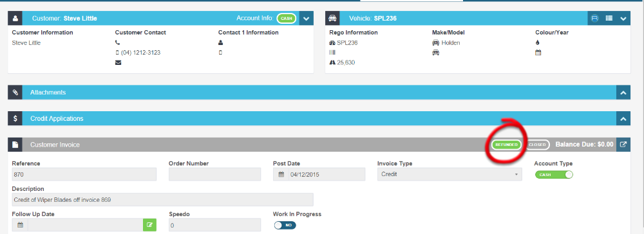Viewport: 644px width, 234px height.
Task: Click the barcode VIN icon under Rego Information
Action: [x=332, y=53]
